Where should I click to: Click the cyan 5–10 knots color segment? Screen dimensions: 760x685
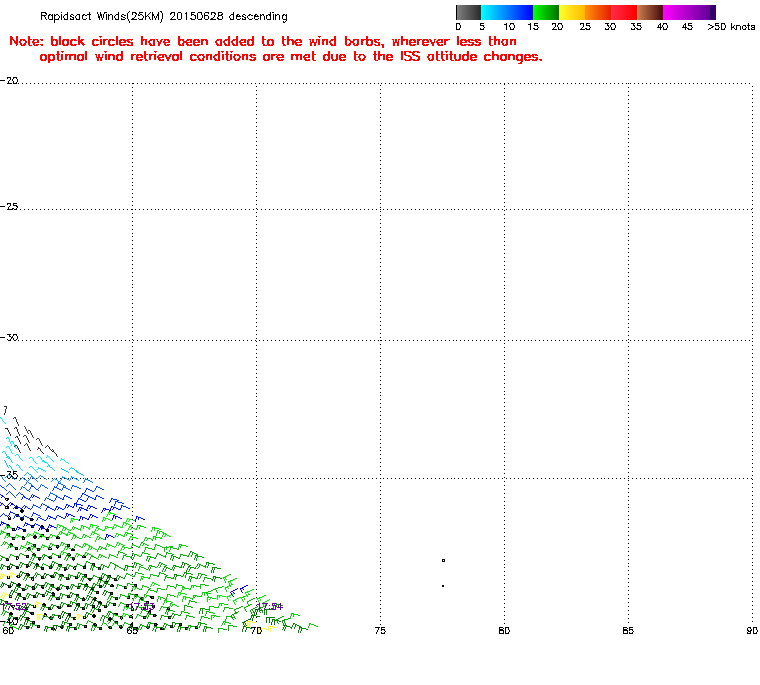(x=494, y=12)
